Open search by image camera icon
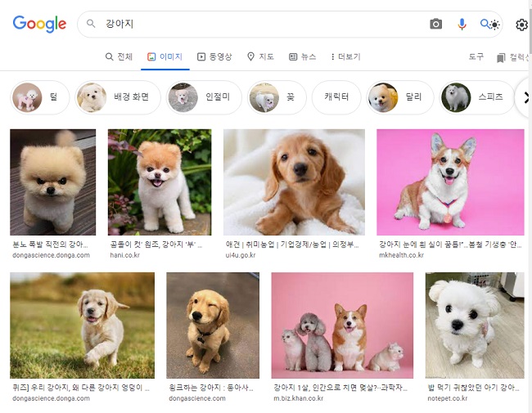The height and width of the screenshot is (413, 532). click(436, 24)
